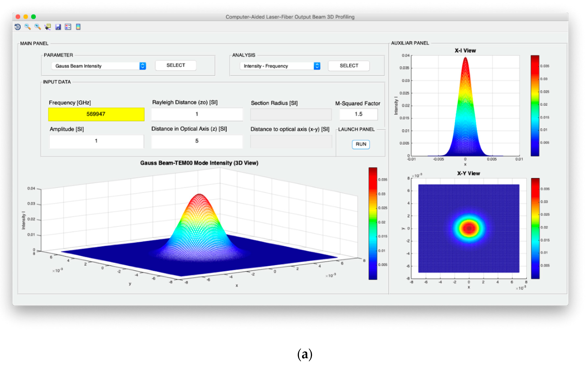The height and width of the screenshot is (368, 588).
Task: Expand the Intensity - Frequency analysis dropdown
Action: tap(280, 66)
